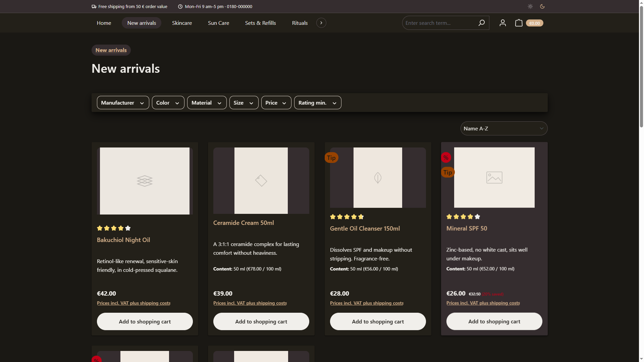Open Mineral SPF 50 product title

[467, 228]
